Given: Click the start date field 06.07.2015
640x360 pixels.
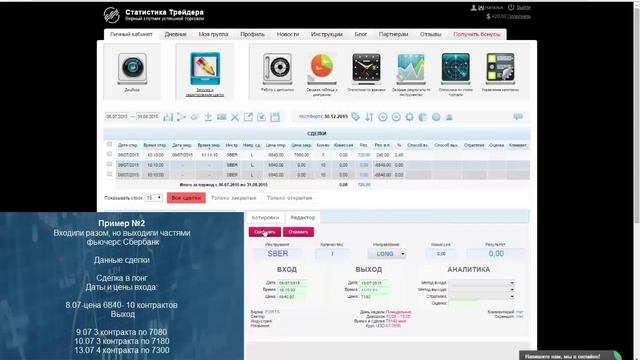Looking at the screenshot, I should click(x=117, y=117).
